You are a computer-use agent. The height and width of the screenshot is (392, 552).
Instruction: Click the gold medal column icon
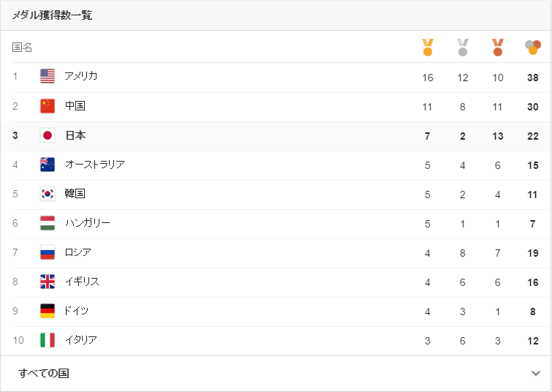(x=428, y=48)
